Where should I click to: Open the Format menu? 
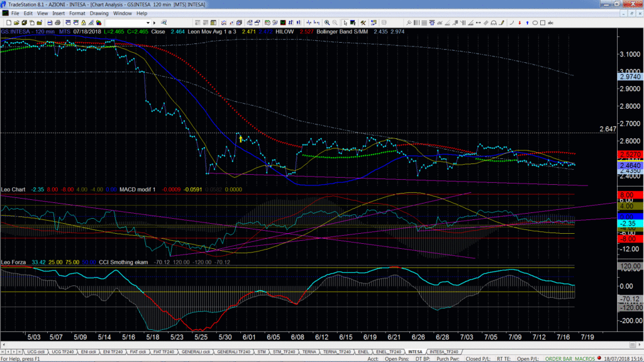(x=77, y=14)
